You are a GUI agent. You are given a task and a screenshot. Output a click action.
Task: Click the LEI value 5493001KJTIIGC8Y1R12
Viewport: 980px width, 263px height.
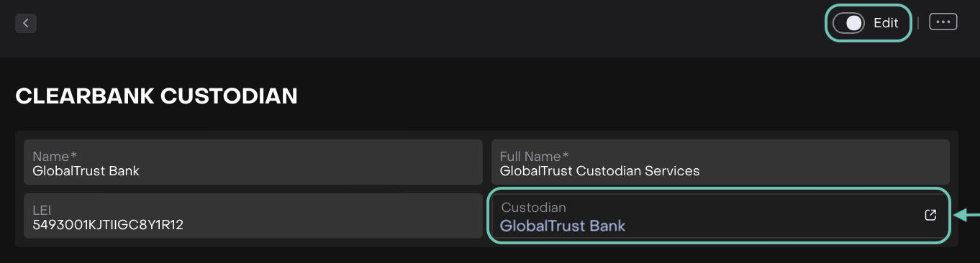[x=108, y=225]
